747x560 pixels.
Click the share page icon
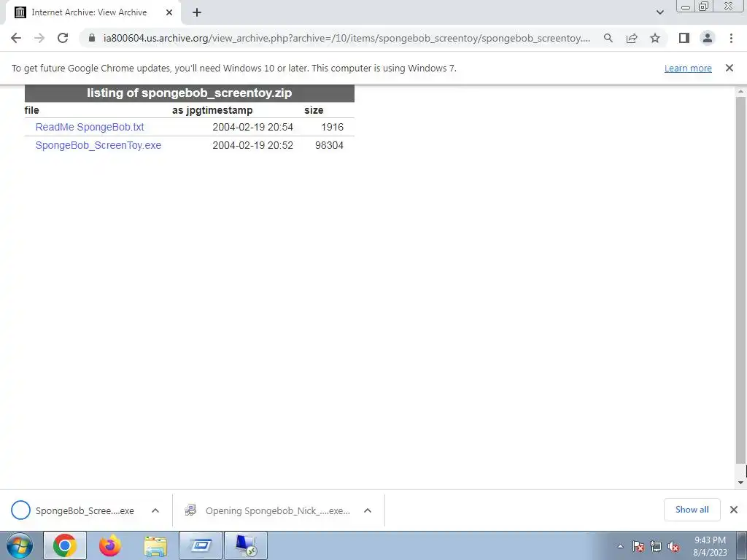(632, 38)
